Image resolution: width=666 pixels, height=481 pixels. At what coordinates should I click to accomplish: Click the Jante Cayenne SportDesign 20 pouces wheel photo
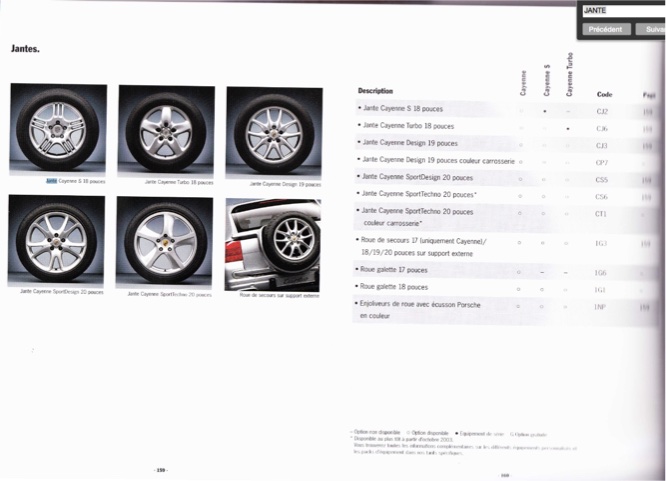[x=56, y=240]
